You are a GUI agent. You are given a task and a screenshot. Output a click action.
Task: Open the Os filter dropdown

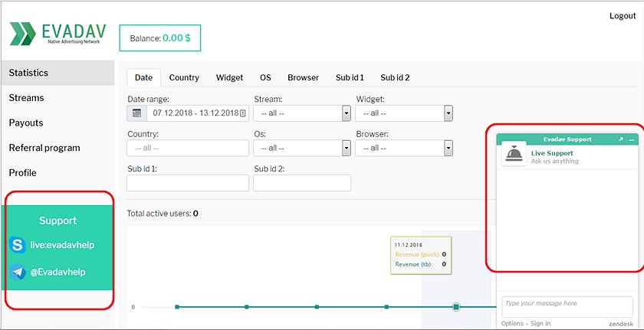(x=302, y=148)
